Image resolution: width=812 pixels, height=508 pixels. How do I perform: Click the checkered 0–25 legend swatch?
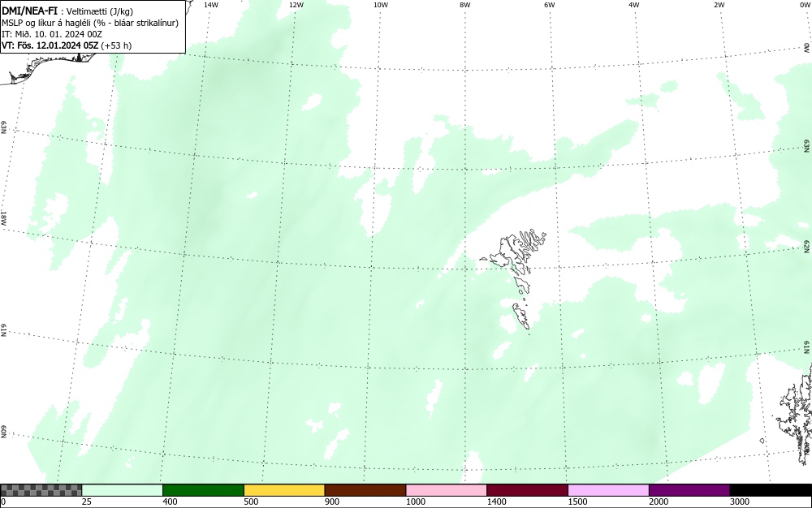point(41,490)
